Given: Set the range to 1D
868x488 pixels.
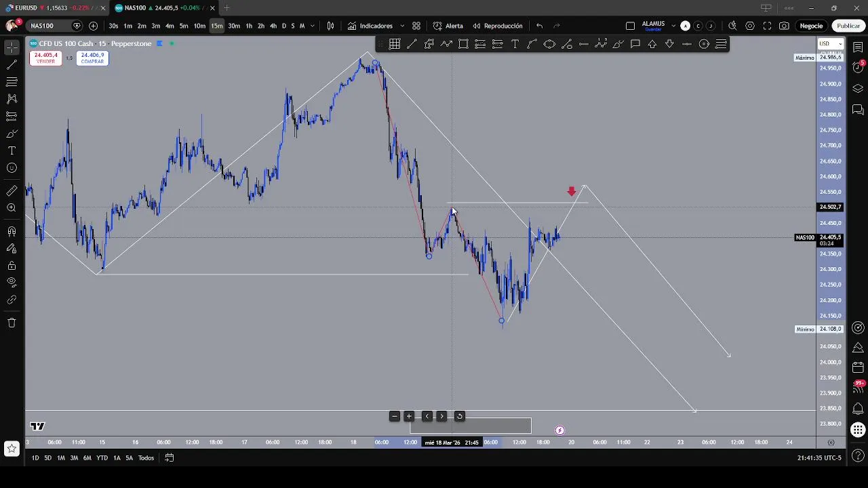Looking at the screenshot, I should (35, 457).
